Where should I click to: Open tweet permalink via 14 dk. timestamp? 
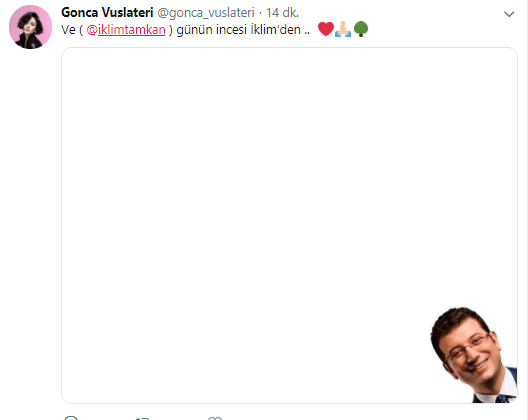tap(282, 13)
